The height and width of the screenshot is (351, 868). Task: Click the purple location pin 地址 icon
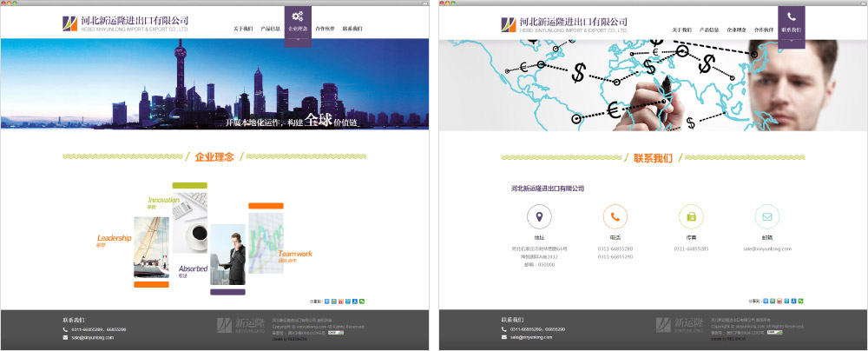[x=540, y=217]
